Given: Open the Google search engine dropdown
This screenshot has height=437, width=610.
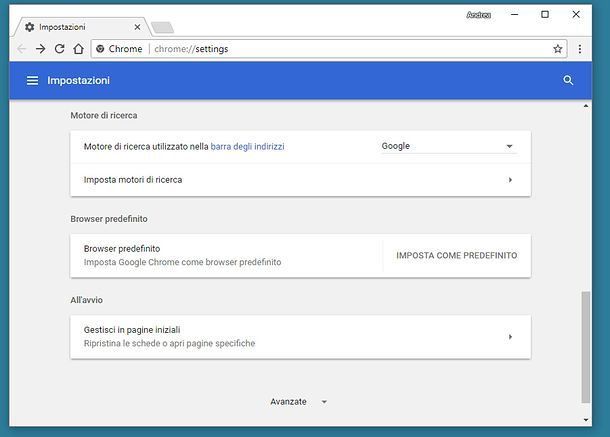Looking at the screenshot, I should [449, 146].
